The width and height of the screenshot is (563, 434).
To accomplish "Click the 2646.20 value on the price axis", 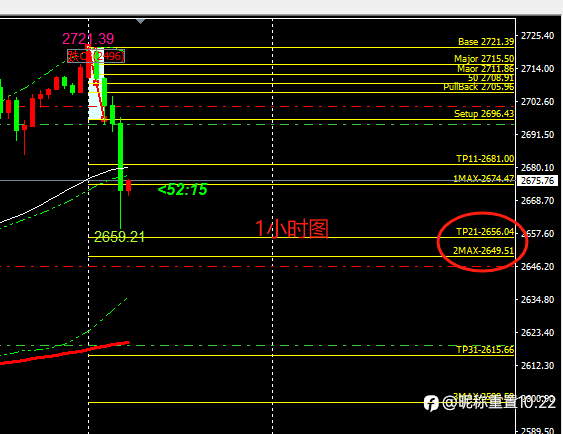I will 537,267.
